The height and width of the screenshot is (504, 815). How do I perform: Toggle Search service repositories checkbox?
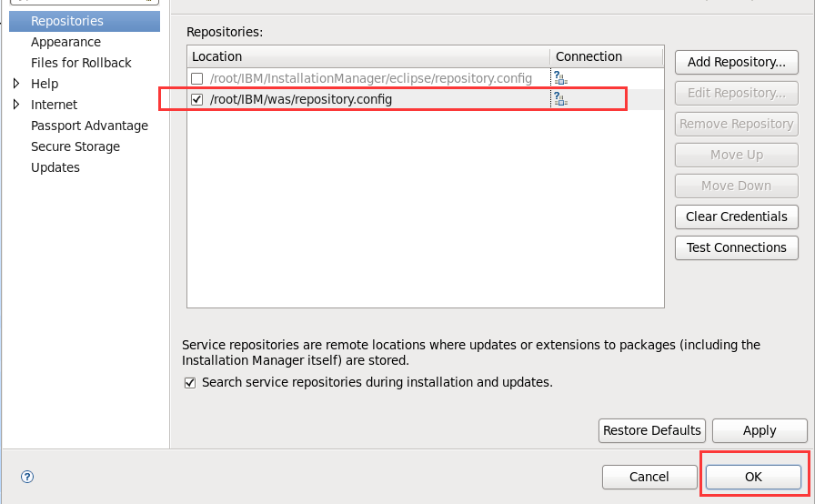(190, 383)
